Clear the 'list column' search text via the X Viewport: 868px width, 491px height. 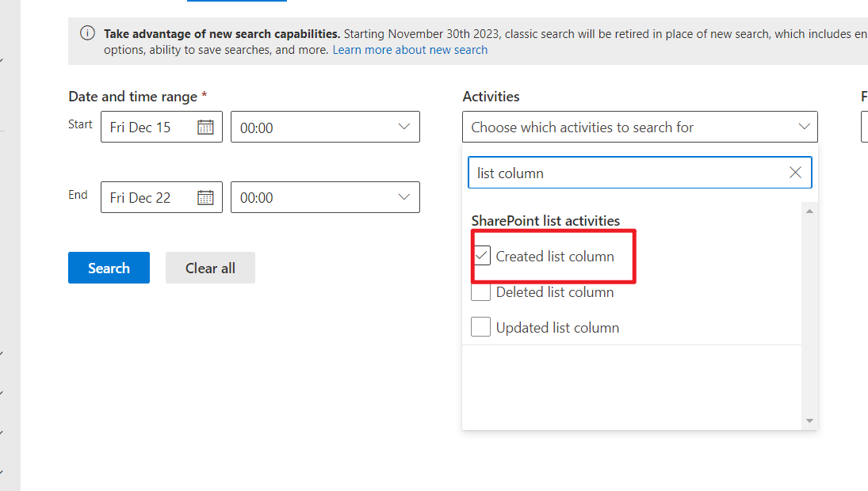(795, 172)
